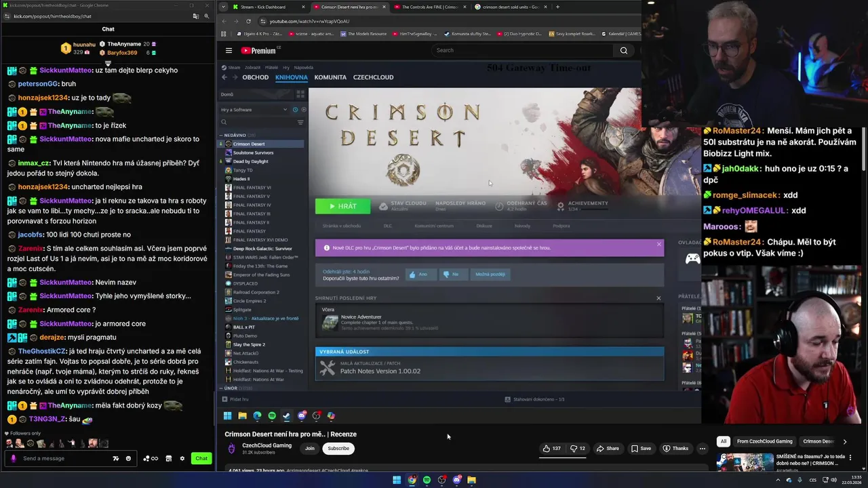868x488 pixels.
Task: Dislike the video with 12 dislikes
Action: click(578, 448)
